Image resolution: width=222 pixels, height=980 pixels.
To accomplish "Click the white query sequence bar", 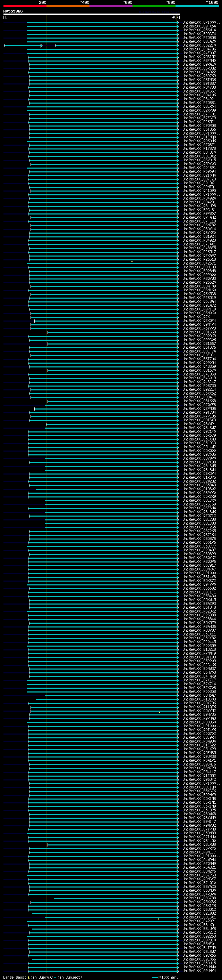I will click(x=91, y=15).
